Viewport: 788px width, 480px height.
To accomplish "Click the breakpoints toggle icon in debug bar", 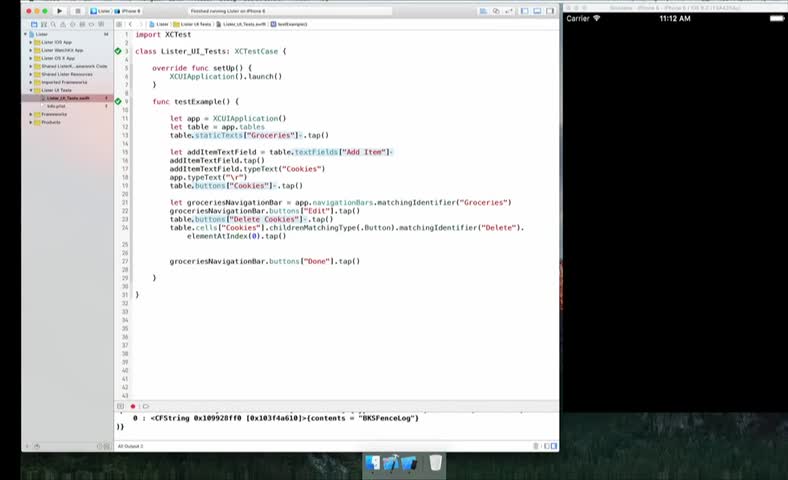I will pyautogui.click(x=146, y=406).
